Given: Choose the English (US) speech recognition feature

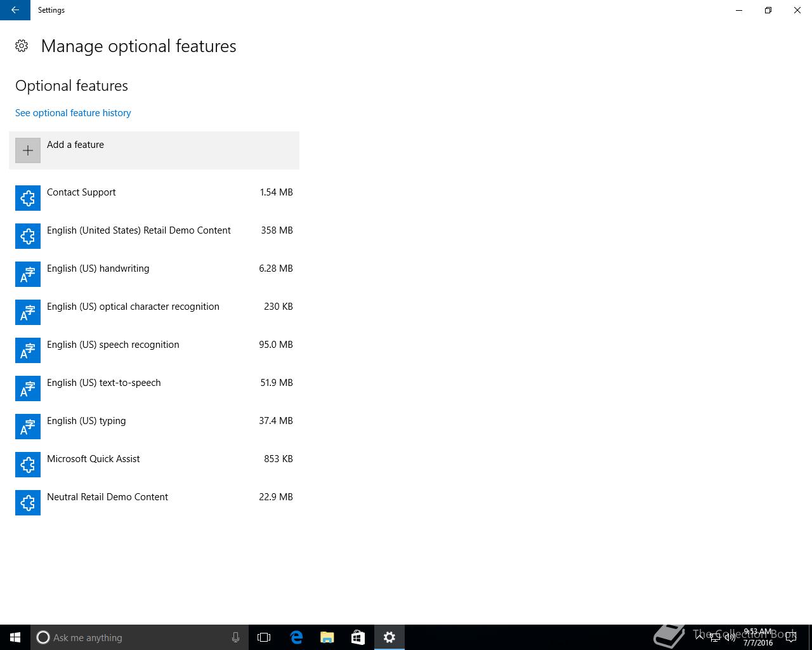Looking at the screenshot, I should [154, 350].
